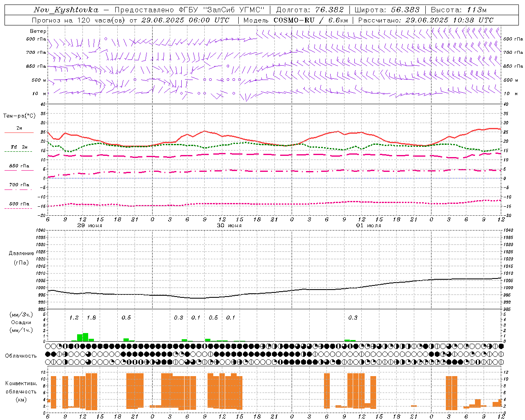Click the 01 июля date label

(x=369, y=226)
